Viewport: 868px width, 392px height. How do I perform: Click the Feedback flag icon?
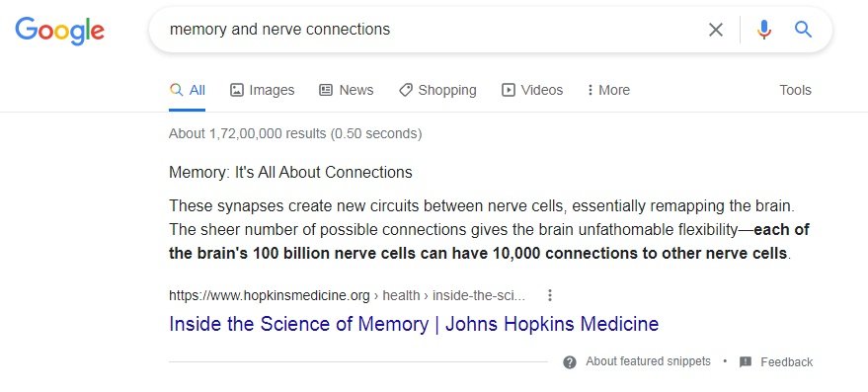point(746,362)
